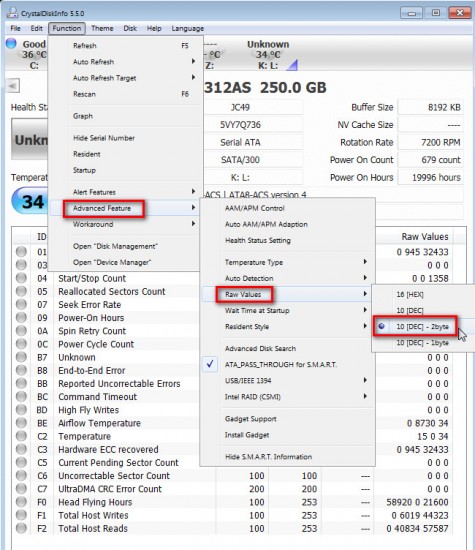Click the blue Good status disk icon
This screenshot has width=475, height=550.
coord(11,43)
